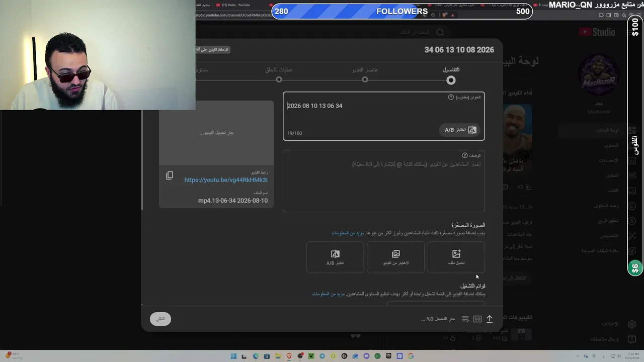Click the A/B test button in title box

tap(460, 130)
